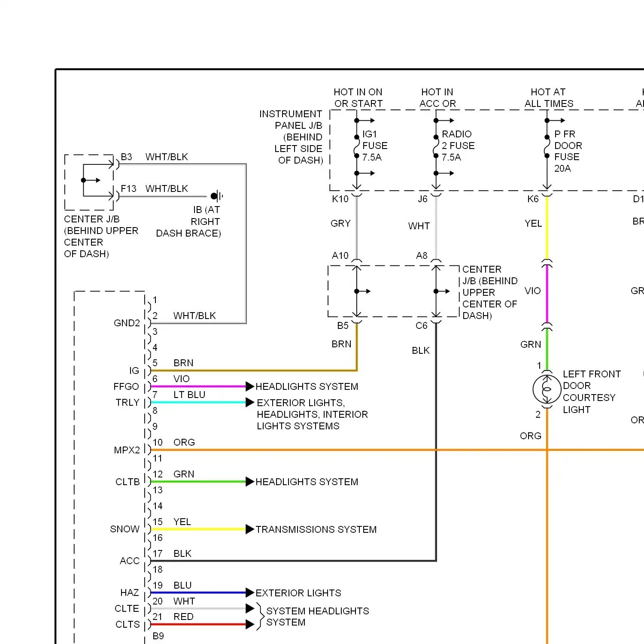
Task: Click the yellow wire segment below K6
Action: 547,228
